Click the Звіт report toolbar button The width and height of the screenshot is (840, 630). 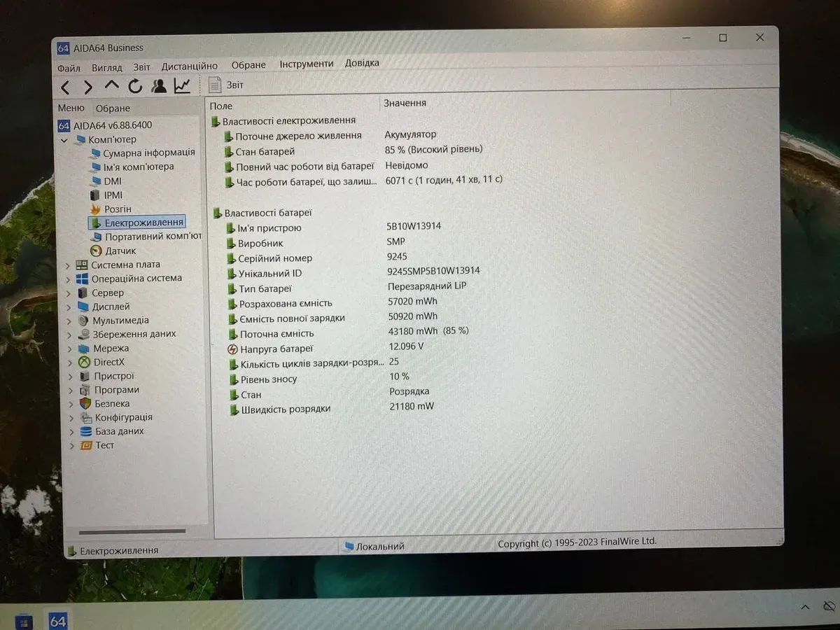point(226,85)
